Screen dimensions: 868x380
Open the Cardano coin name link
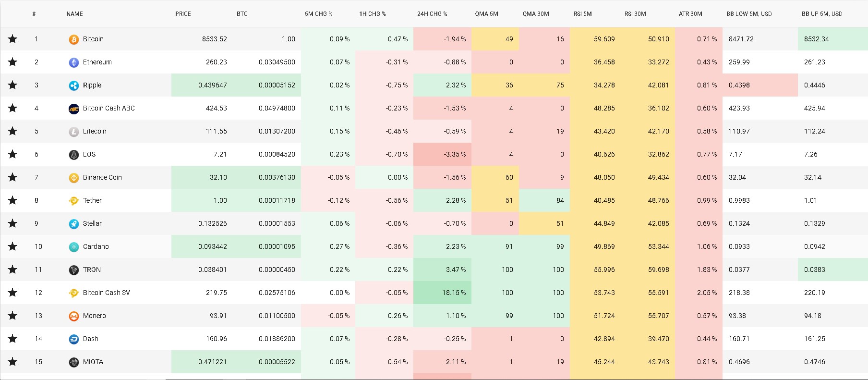[x=96, y=246]
